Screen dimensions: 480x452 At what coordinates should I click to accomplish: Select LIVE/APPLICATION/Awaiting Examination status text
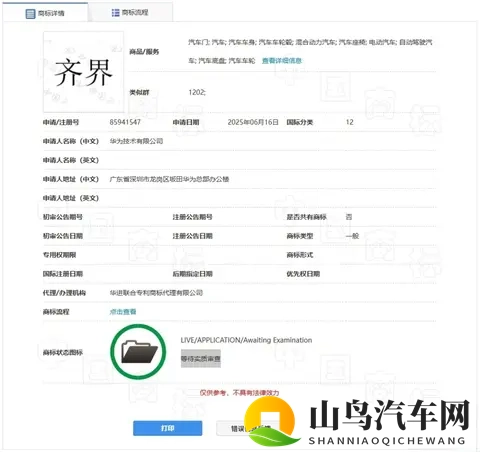point(246,340)
